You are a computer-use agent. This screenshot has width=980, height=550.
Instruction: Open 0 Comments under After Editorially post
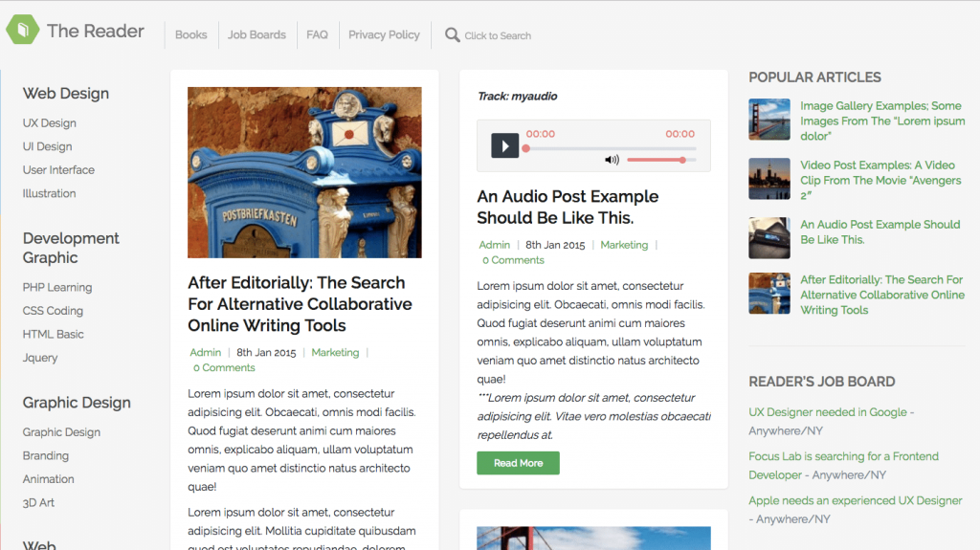224,367
